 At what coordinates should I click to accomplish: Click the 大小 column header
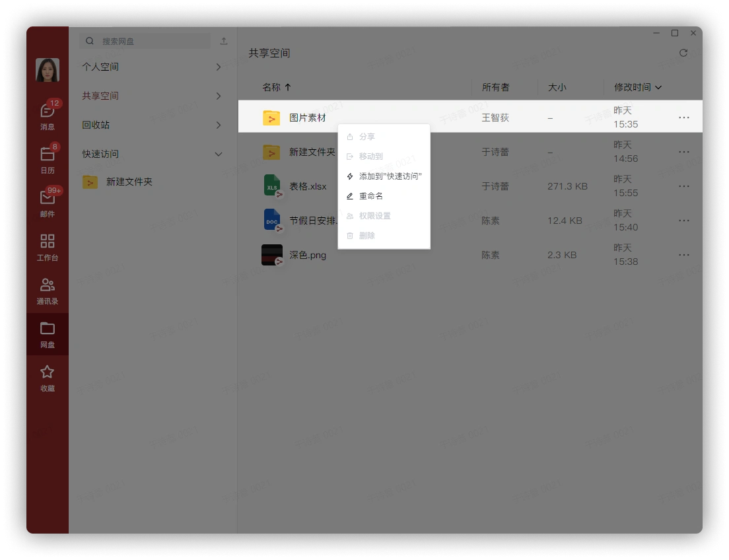(x=557, y=87)
